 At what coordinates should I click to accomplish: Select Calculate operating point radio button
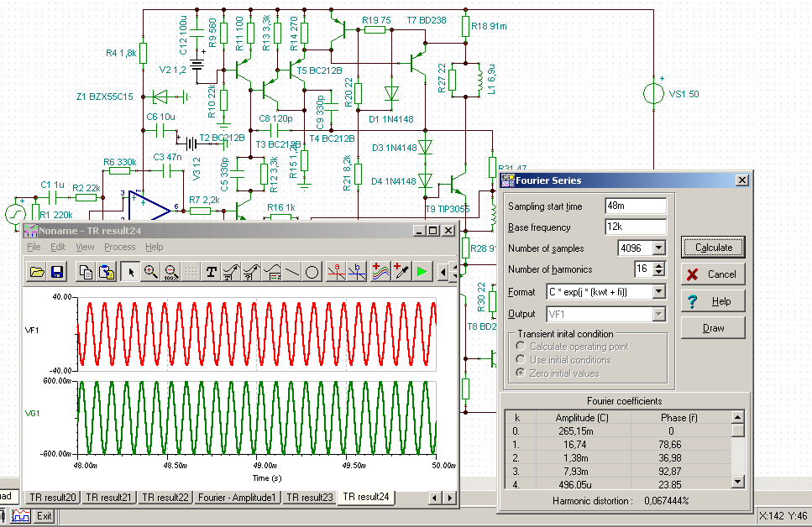tap(521, 347)
